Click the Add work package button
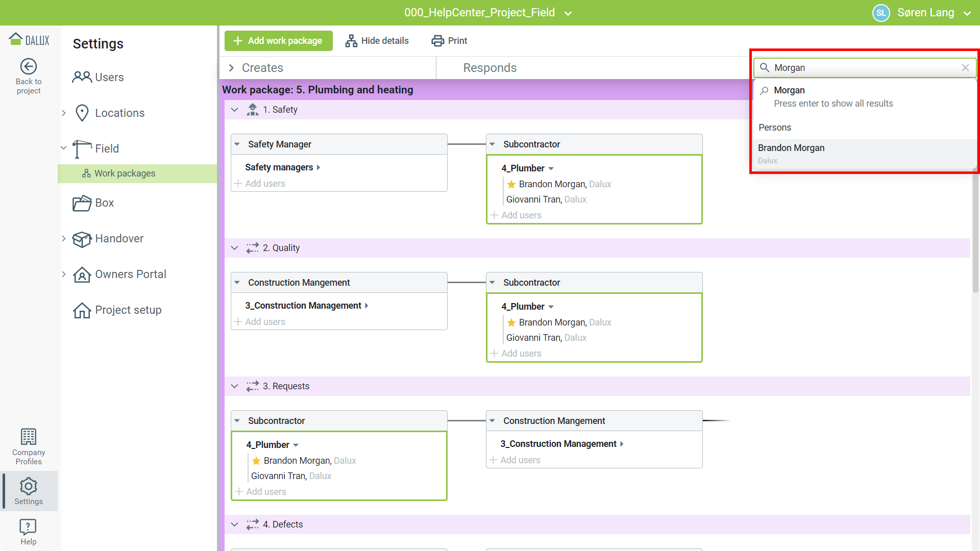Viewport: 980px width, 551px height. [278, 41]
